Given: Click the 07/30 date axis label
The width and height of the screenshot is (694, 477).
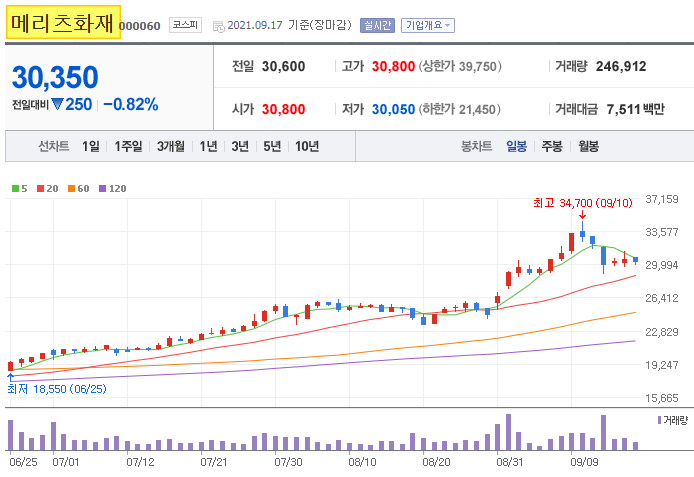Looking at the screenshot, I should 288,462.
